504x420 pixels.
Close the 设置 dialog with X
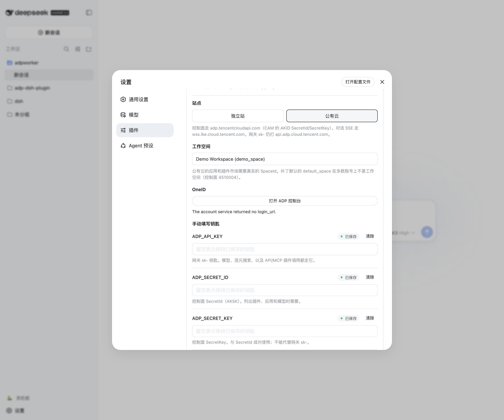click(382, 82)
